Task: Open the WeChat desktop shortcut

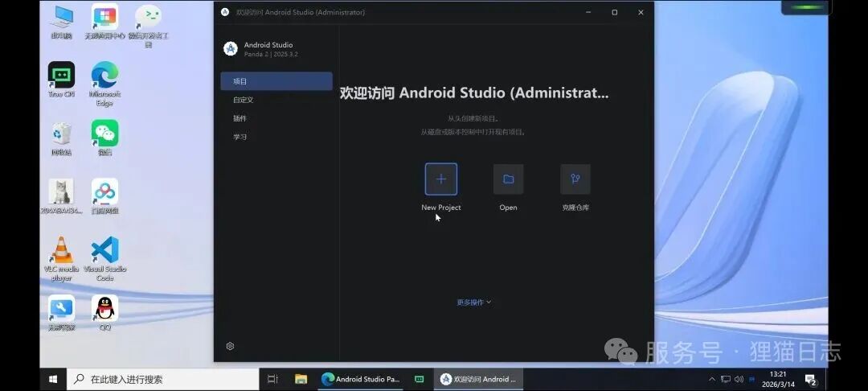Action: click(x=104, y=138)
